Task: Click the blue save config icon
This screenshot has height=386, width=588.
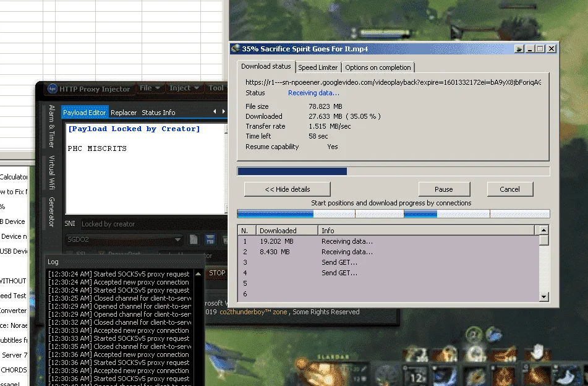Action: (x=210, y=239)
